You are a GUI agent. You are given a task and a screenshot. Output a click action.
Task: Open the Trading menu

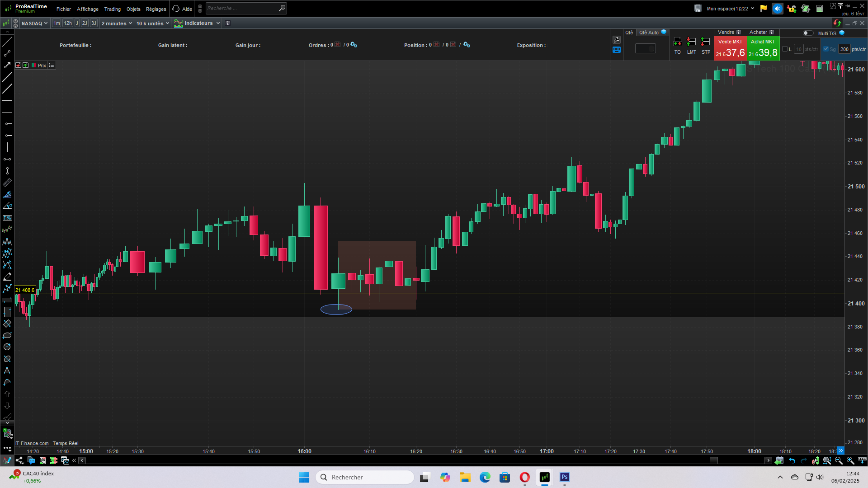point(112,9)
